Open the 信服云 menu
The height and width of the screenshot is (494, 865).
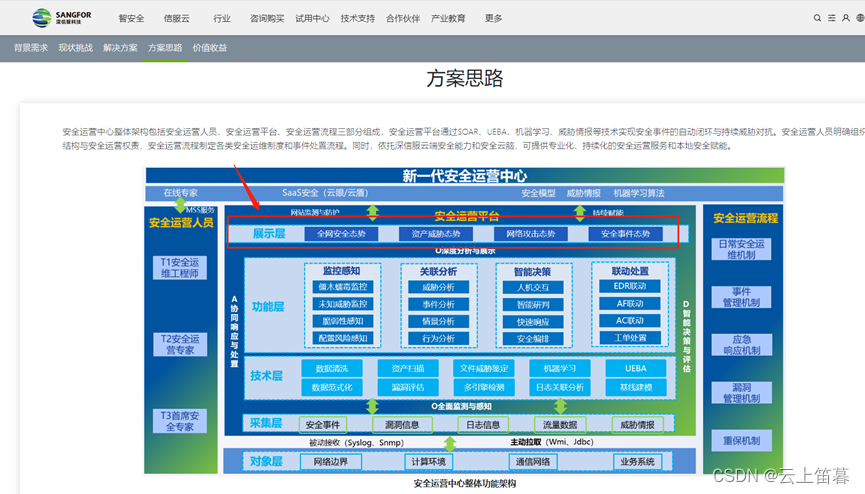[x=177, y=18]
